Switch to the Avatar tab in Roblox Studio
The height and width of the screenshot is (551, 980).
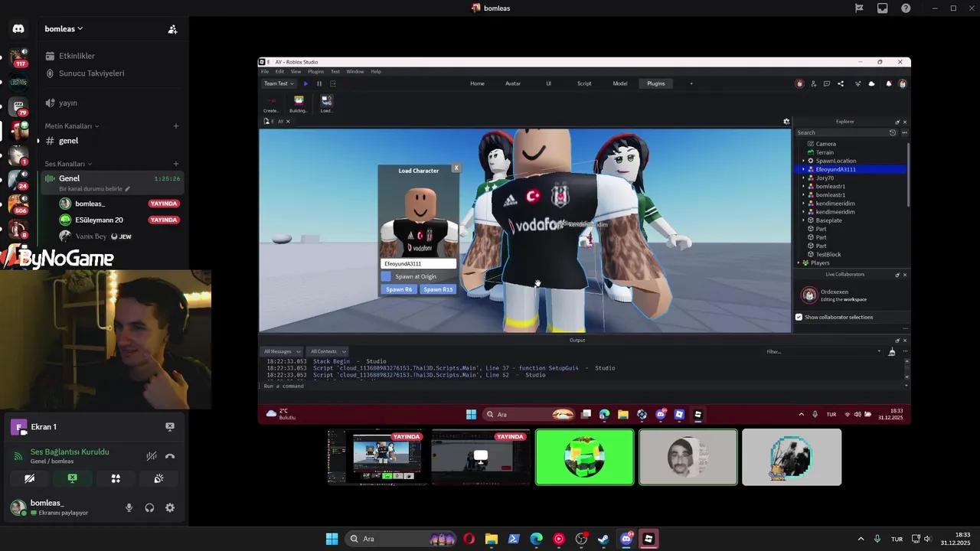point(513,83)
